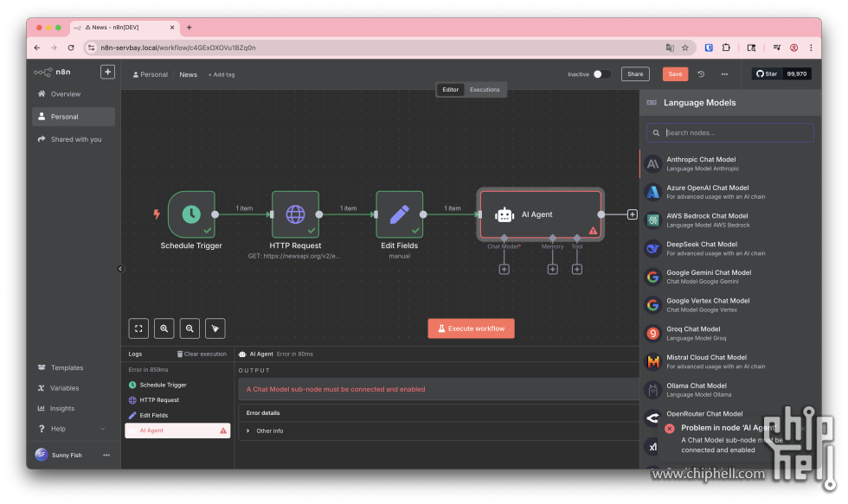Click the n8n logo in the sidebar

click(52, 72)
